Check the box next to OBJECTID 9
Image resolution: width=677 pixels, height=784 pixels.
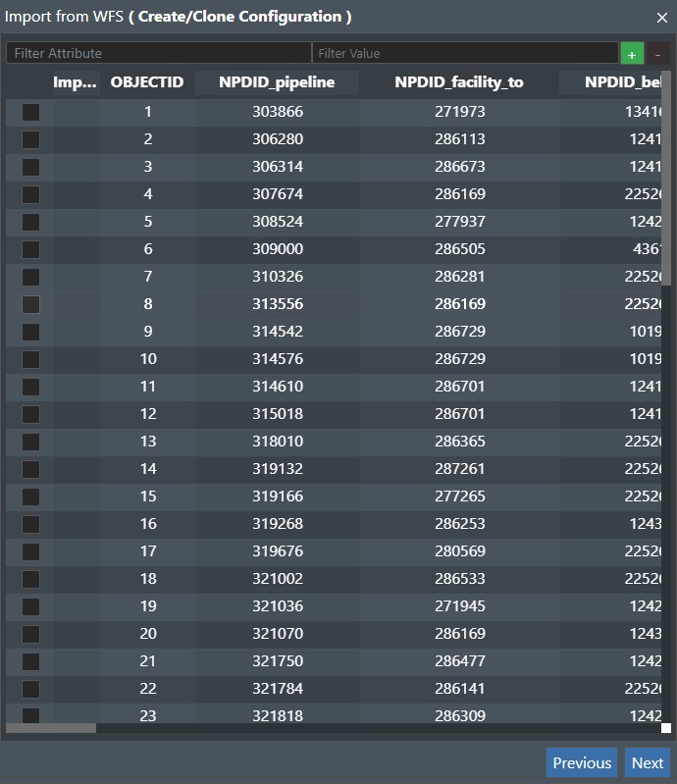(31, 332)
